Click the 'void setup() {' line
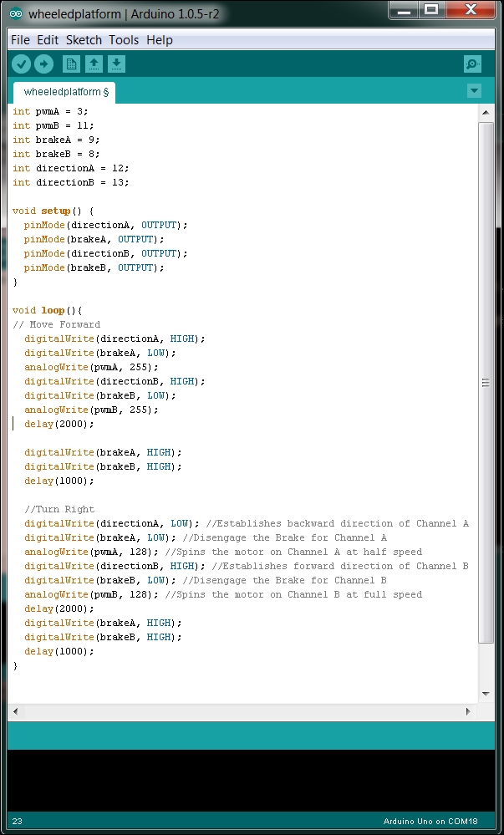The image size is (504, 835). pyautogui.click(x=53, y=211)
